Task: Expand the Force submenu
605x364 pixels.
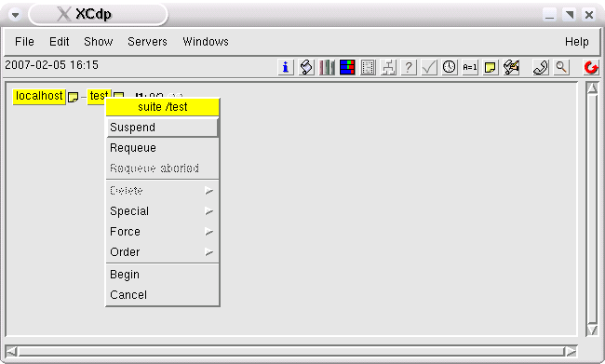Action: (163, 232)
